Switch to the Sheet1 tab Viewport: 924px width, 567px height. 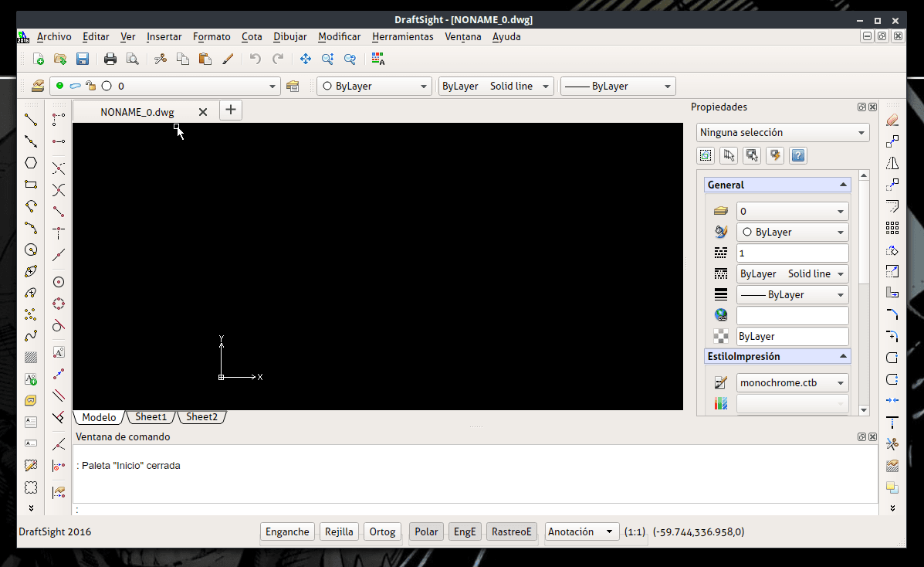151,417
